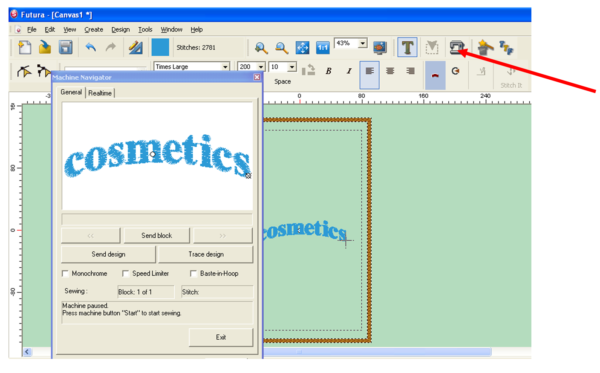Click the Send block button
Viewport: 600px width, 373px height.
point(157,236)
